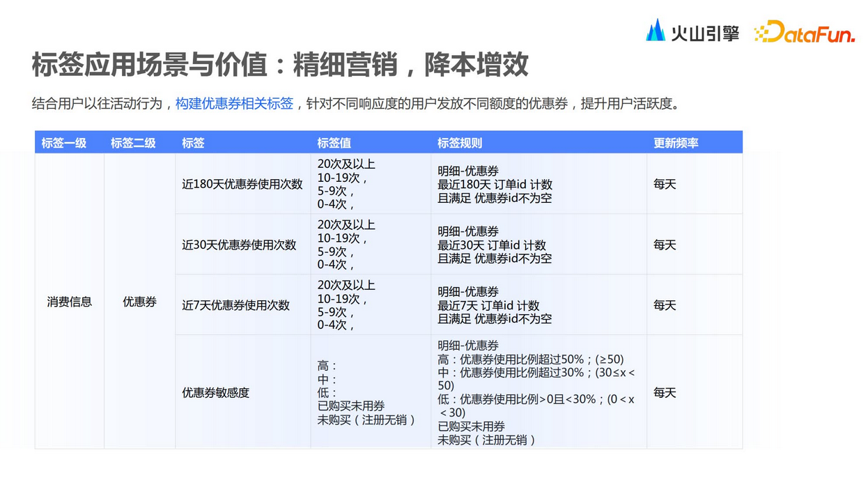Click rule text 最近7天 订单id 计数

488,305
